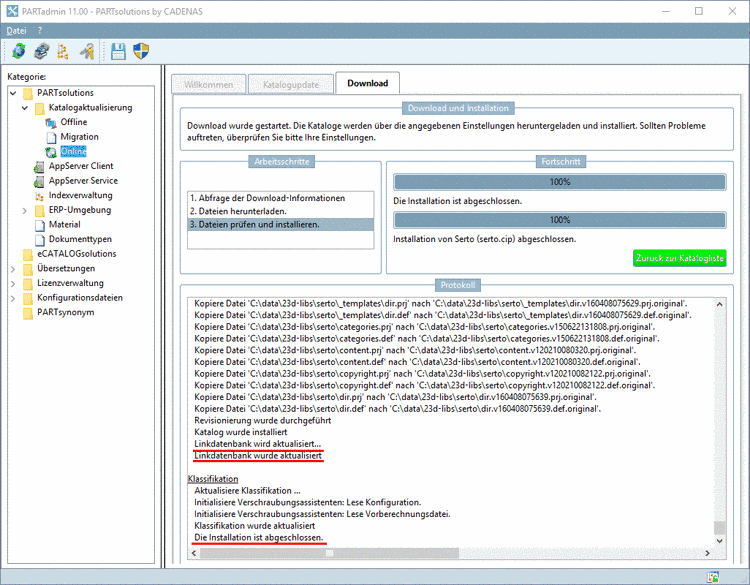The height and width of the screenshot is (585, 750).
Task: Select Offline in the category tree
Action: 74,122
